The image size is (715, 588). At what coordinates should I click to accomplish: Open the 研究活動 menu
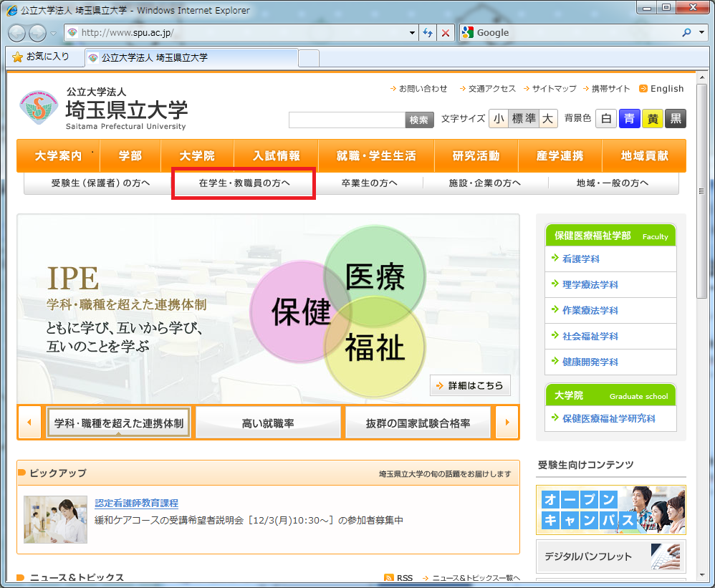point(476,156)
